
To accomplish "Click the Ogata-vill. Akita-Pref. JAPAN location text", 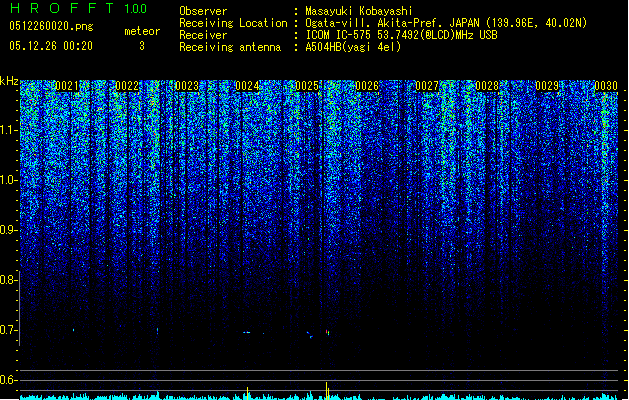I will (x=446, y=23).
